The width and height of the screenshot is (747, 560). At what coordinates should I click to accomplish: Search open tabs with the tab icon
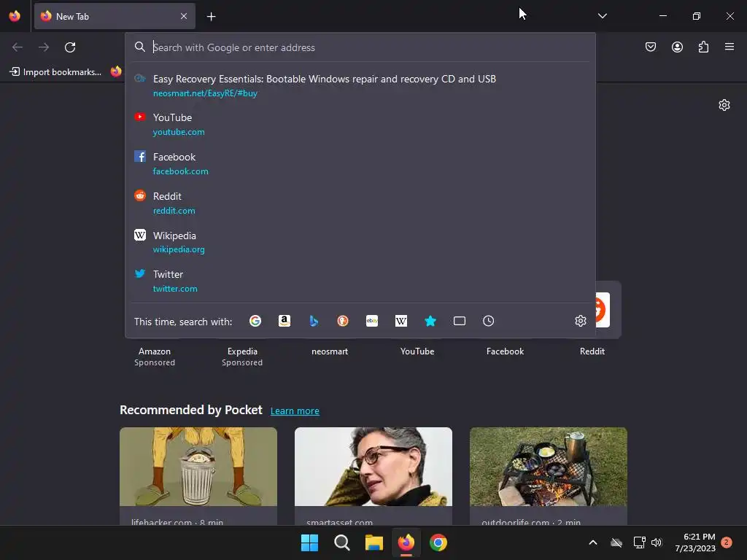click(460, 321)
